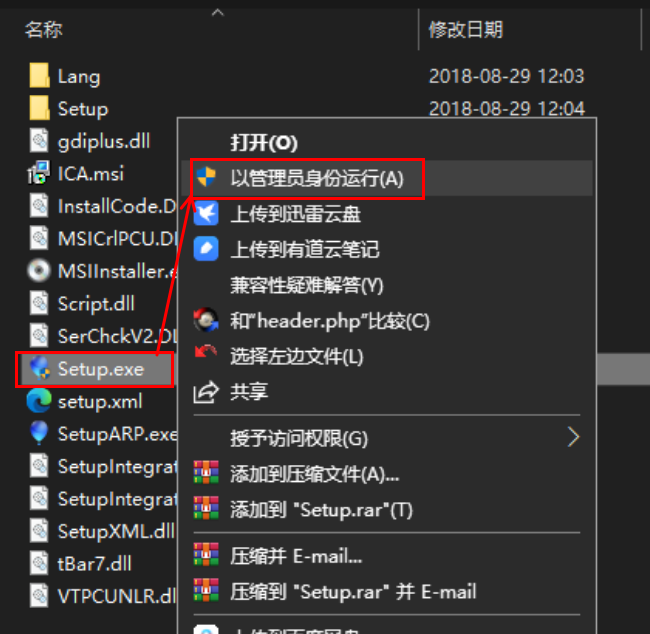Click the installer icon of ICA.msi
The image size is (650, 634).
[x=39, y=173]
